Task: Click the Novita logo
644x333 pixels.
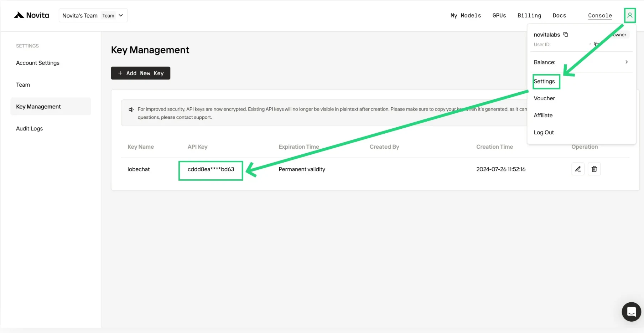Action: pos(31,15)
